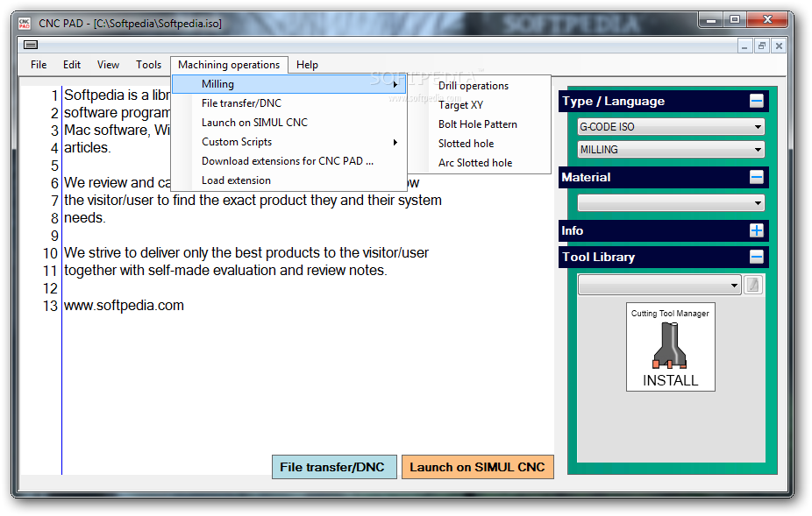This screenshot has height=516, width=812.
Task: Open the Tool Library selection dropdown
Action: point(659,286)
